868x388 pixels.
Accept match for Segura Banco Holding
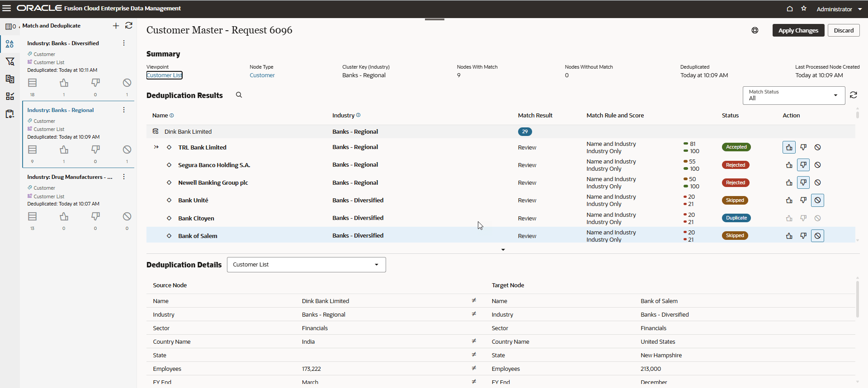[x=789, y=165]
